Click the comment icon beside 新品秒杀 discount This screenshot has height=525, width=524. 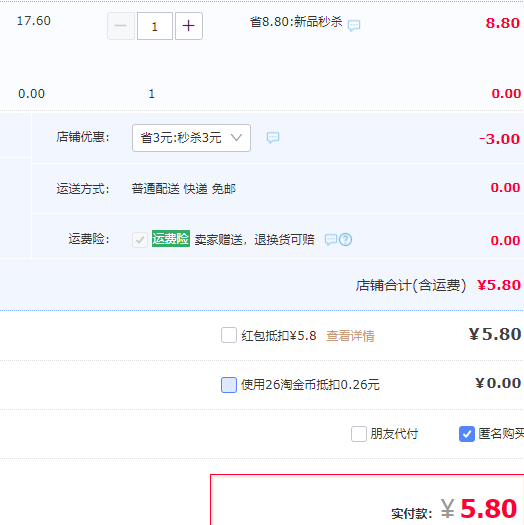tap(354, 25)
